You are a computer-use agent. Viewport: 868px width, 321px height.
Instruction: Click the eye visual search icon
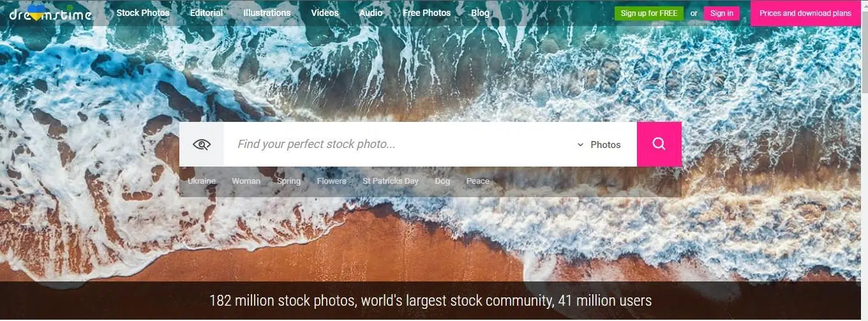coord(202,144)
